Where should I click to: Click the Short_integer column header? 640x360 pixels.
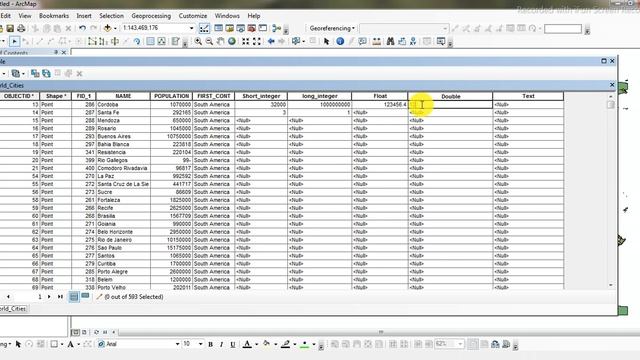261,96
